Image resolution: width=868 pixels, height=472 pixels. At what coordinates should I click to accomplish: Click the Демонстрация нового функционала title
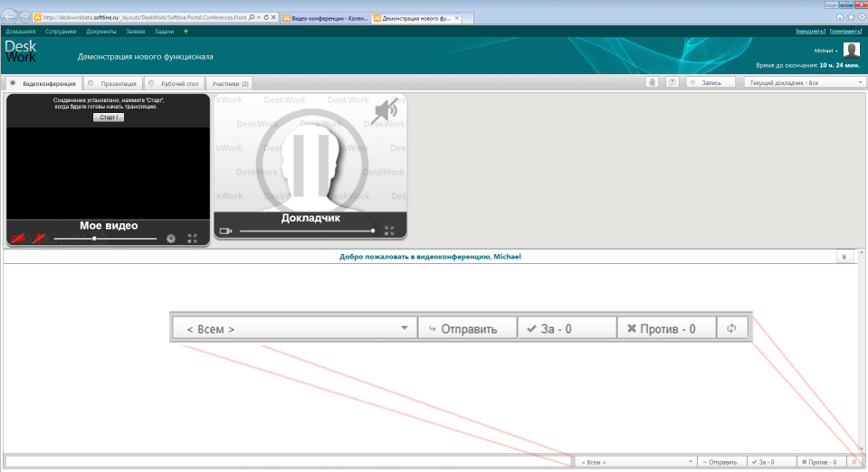coord(145,56)
